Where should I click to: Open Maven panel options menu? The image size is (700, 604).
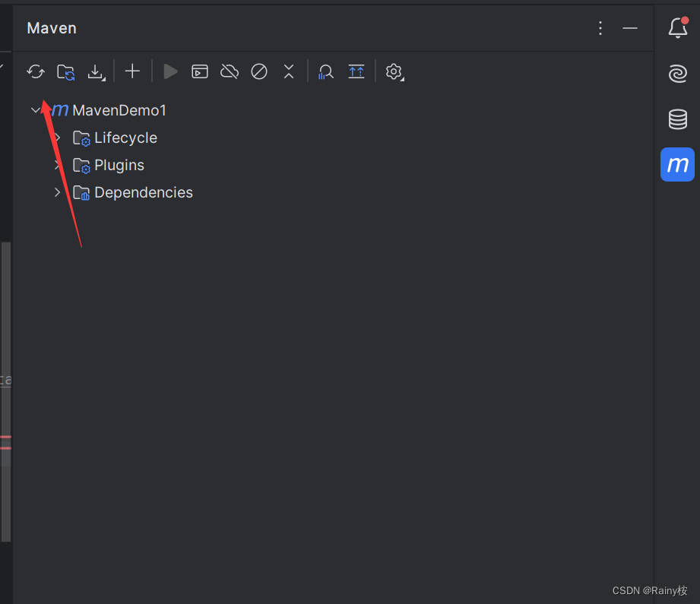coord(600,28)
